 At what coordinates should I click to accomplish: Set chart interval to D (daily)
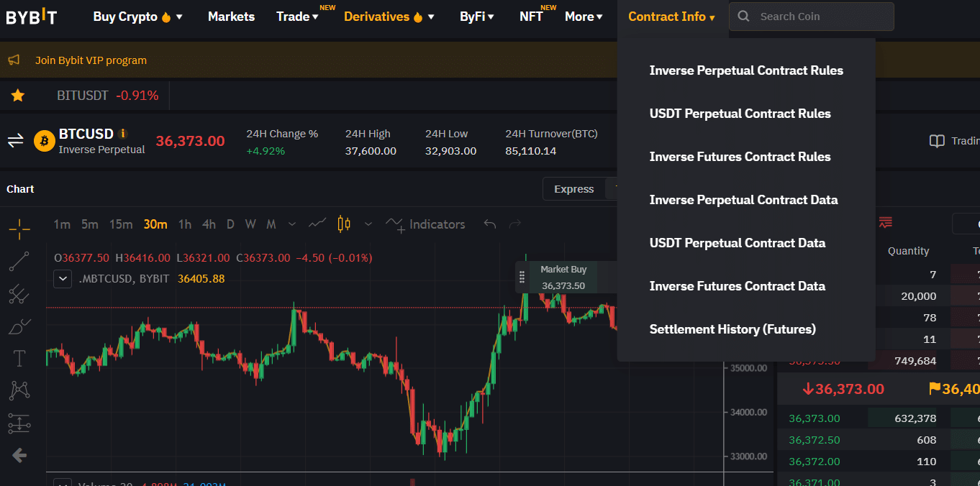230,224
